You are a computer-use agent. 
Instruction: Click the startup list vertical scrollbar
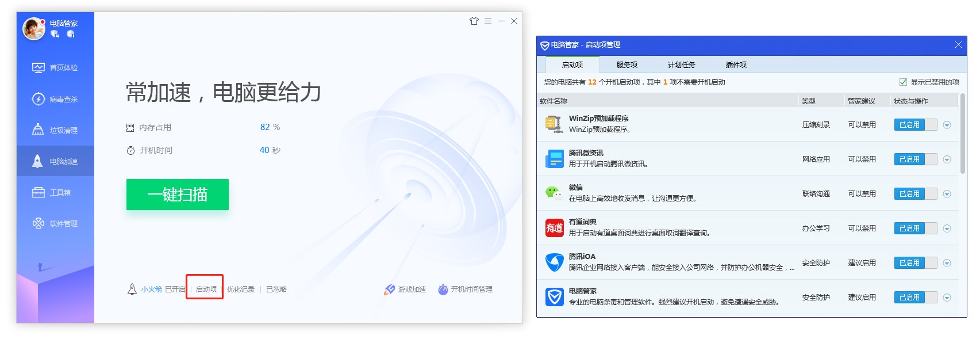tap(963, 134)
